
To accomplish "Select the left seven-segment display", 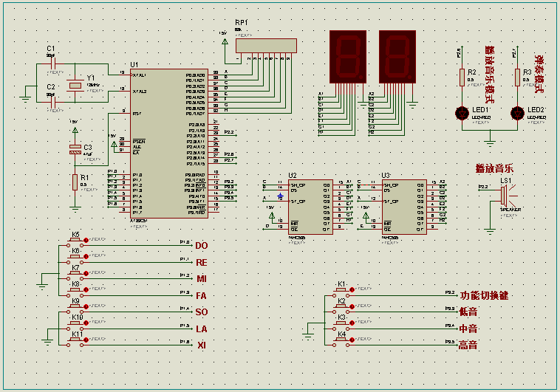I will (348, 57).
